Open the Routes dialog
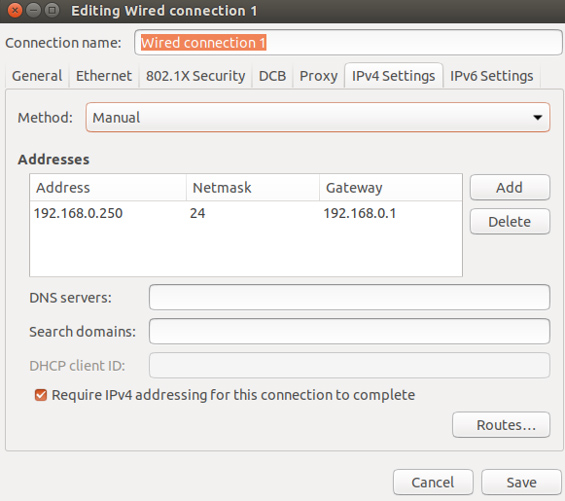Screen dimensions: 565x501 pos(501,425)
